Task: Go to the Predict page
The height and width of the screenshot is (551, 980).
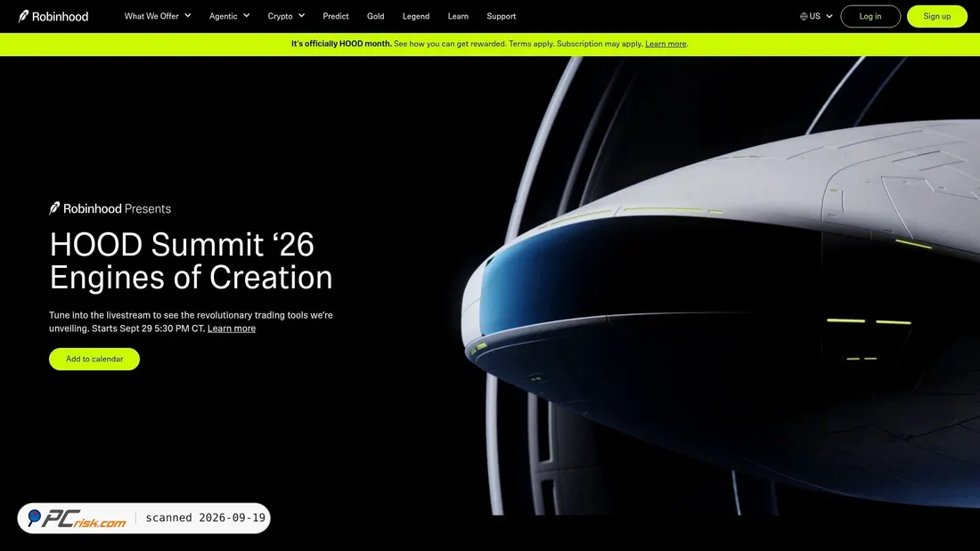Action: 336,16
